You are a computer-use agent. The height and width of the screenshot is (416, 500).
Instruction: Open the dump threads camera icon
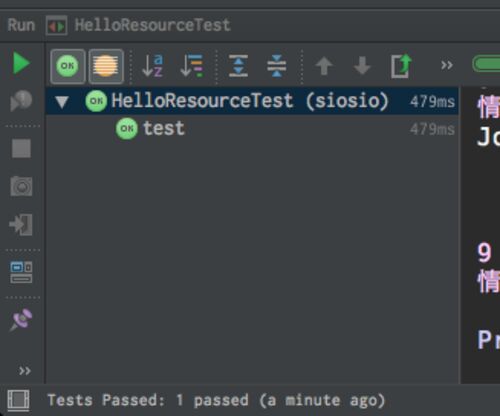[21, 186]
